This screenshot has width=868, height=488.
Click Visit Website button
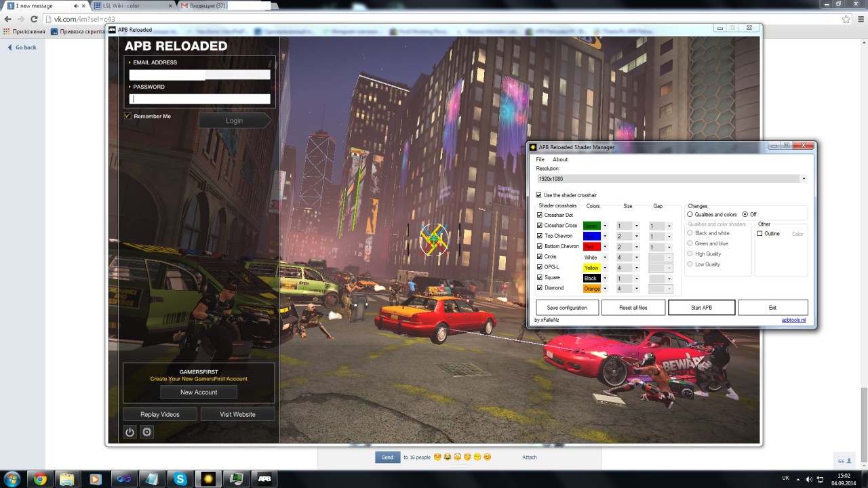point(237,414)
